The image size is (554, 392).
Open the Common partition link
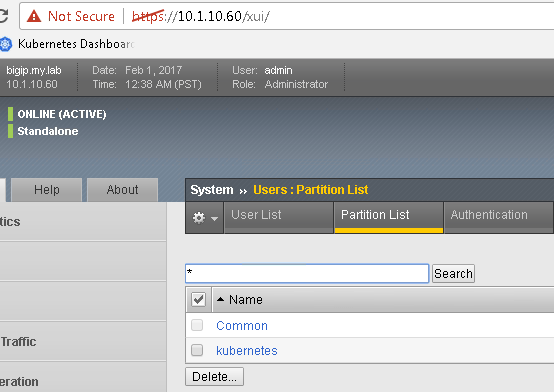pos(242,326)
